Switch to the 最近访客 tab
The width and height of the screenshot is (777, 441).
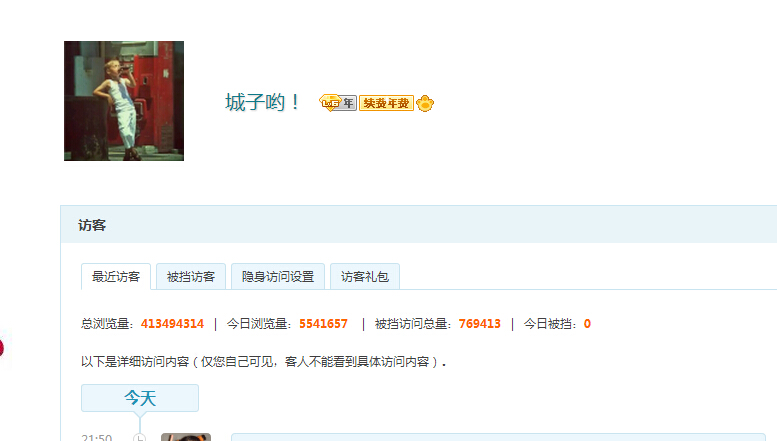click(x=116, y=276)
